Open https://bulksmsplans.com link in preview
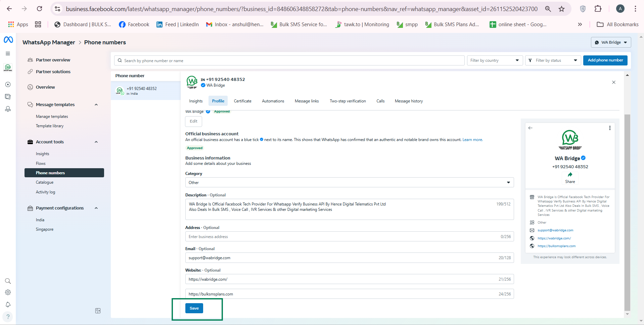The image size is (644, 325). click(556, 246)
